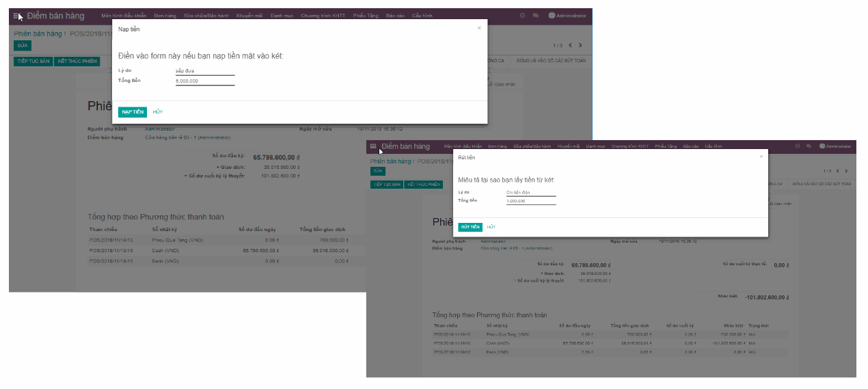Open Administrator link in Rút tiền window form
The image size is (868, 389).
click(493, 241)
